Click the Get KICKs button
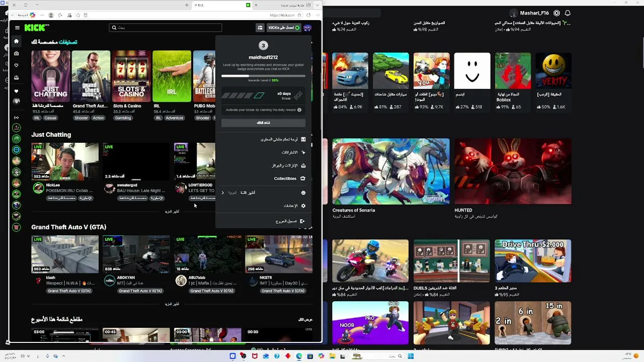The height and width of the screenshot is (362, 644). coord(284,28)
